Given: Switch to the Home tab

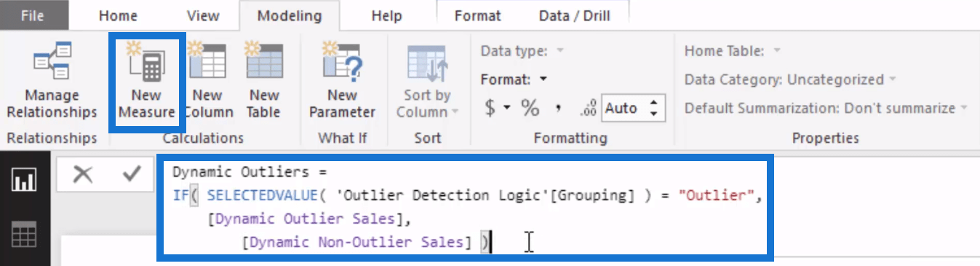Looking at the screenshot, I should coord(118,15).
